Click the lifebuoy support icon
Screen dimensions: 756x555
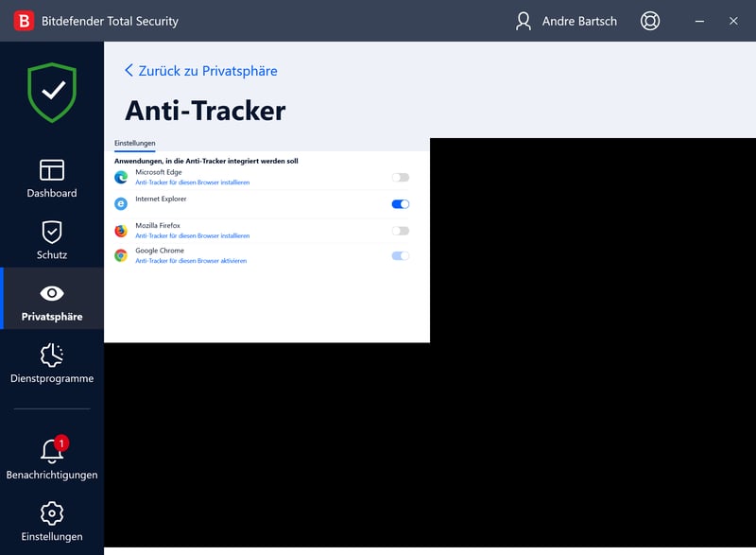[x=650, y=21]
